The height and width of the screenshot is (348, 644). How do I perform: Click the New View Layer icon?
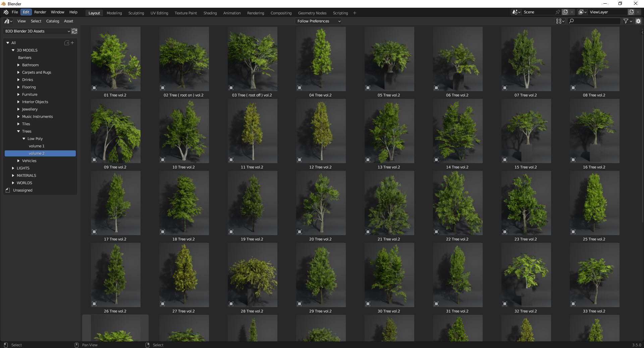(x=631, y=12)
